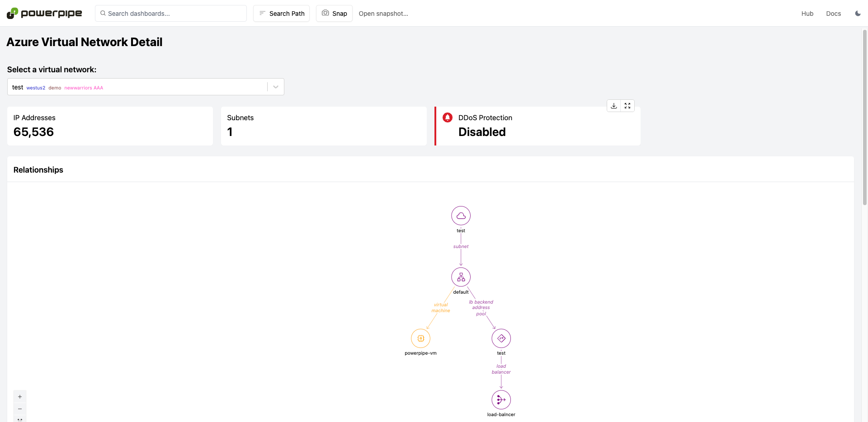This screenshot has width=868, height=422.
Task: Toggle dark mode moon icon
Action: point(858,14)
